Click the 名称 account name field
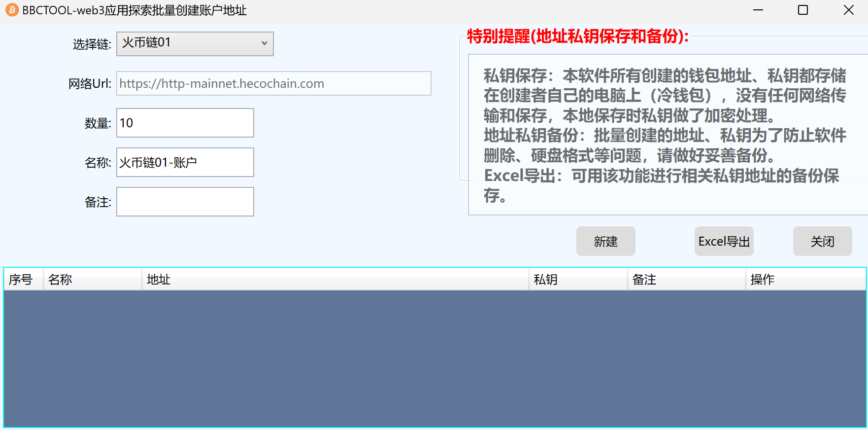The width and height of the screenshot is (868, 430). (x=185, y=162)
